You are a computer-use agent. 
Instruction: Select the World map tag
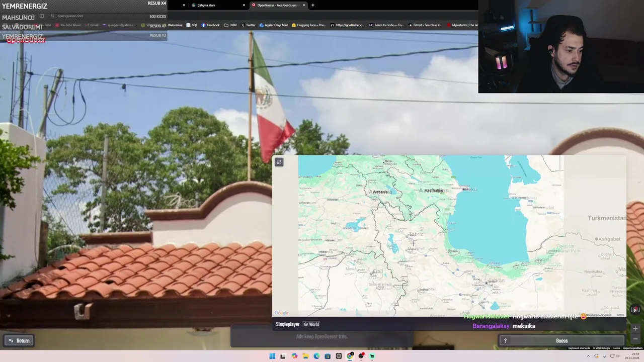click(x=311, y=324)
